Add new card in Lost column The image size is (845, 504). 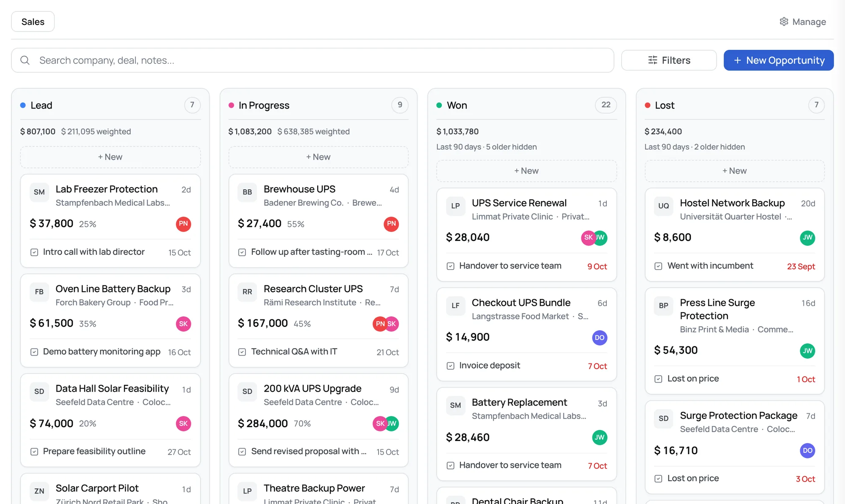point(734,171)
